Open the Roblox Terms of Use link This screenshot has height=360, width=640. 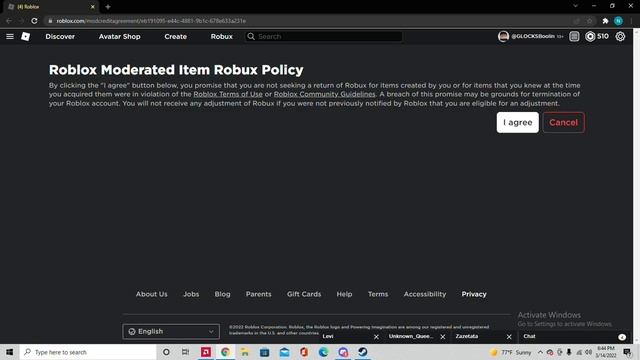pyautogui.click(x=228, y=94)
